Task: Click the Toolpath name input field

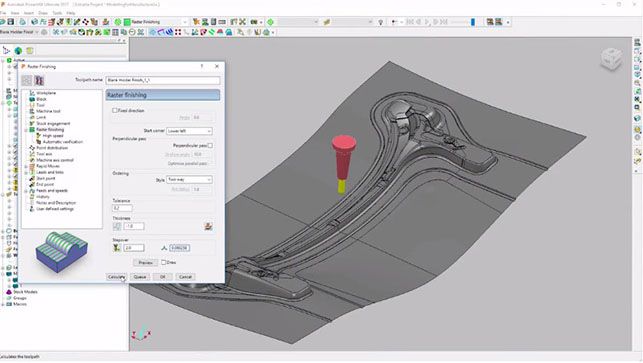Action: [x=163, y=80]
